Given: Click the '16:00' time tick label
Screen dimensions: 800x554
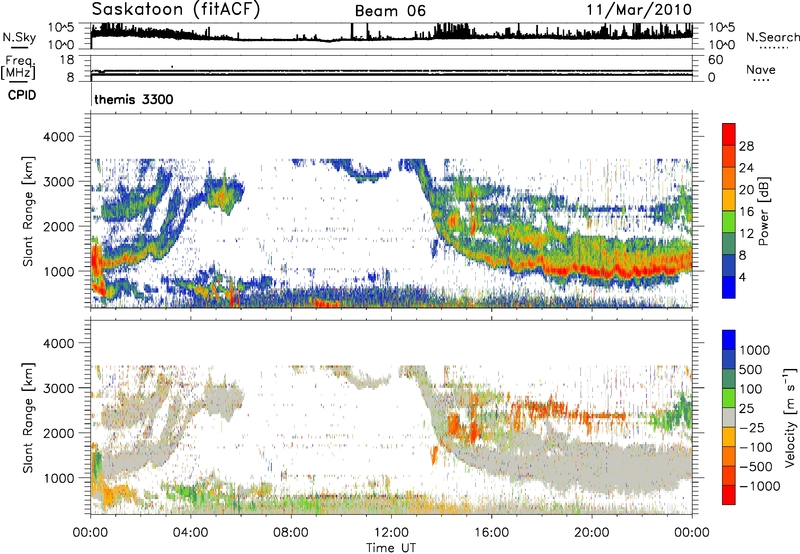Looking at the screenshot, I should pyautogui.click(x=491, y=533).
